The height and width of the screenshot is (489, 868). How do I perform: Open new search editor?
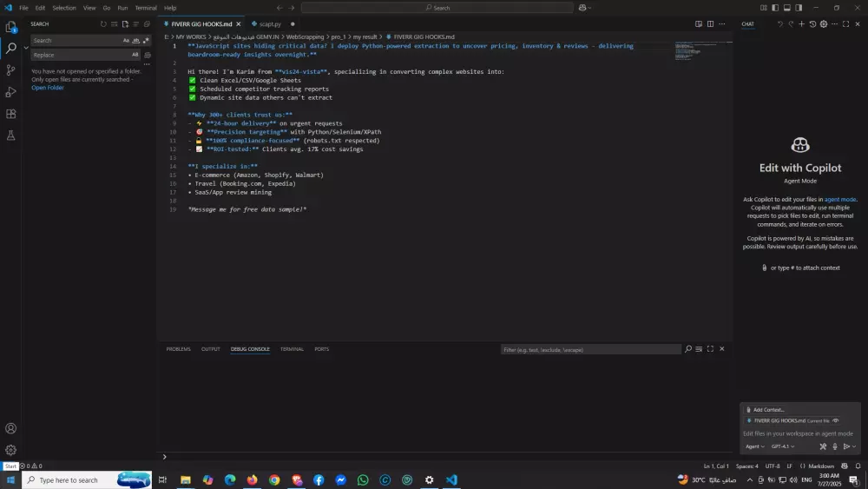pos(125,23)
